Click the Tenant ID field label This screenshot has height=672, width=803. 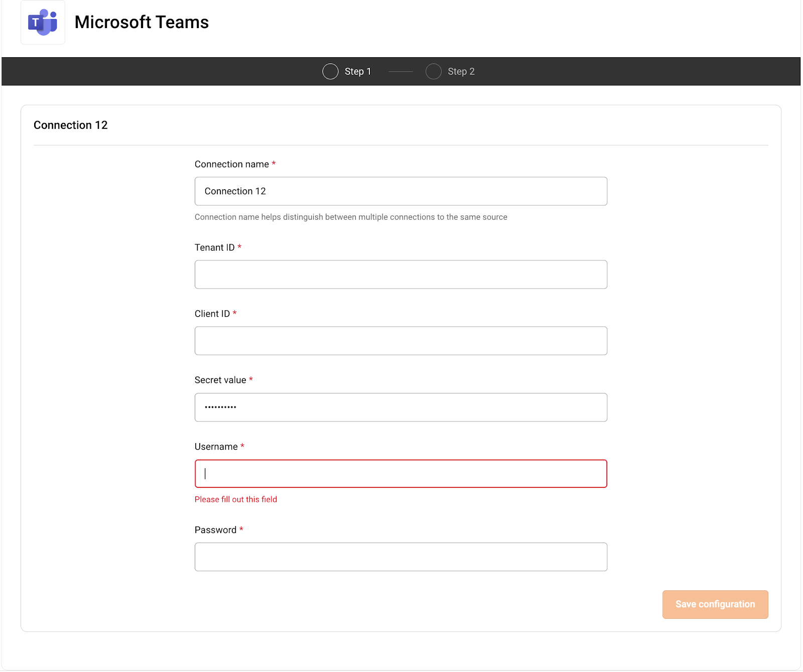tap(214, 247)
